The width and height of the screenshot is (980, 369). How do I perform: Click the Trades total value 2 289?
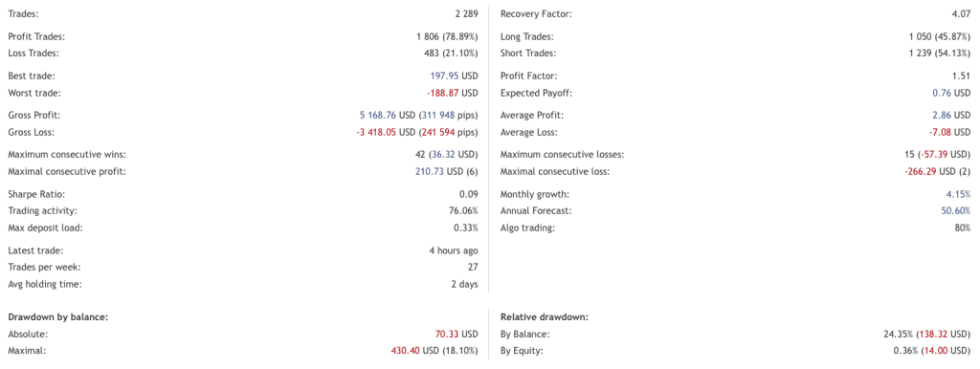point(467,13)
